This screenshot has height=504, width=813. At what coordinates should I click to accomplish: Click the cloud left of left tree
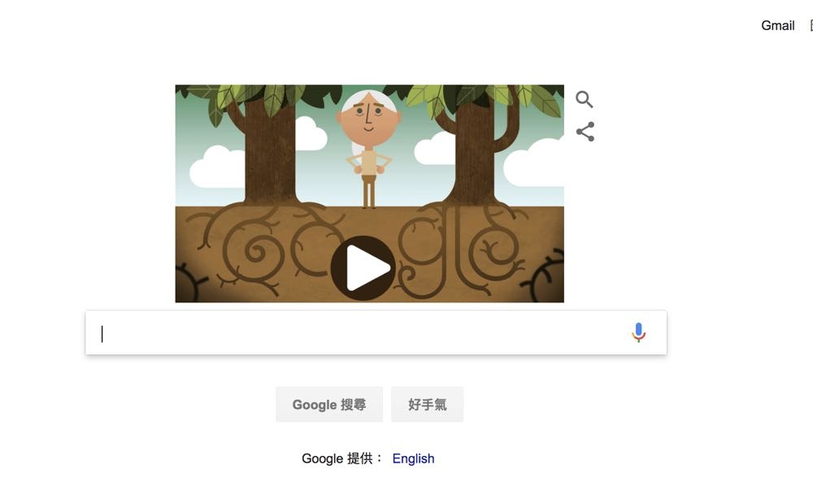pos(217,167)
